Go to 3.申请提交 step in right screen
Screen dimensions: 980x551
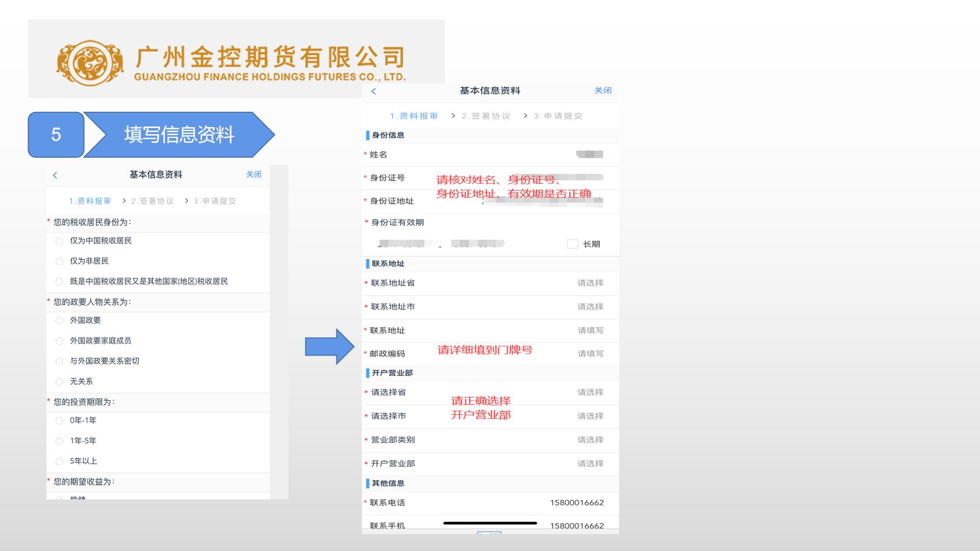tap(558, 116)
